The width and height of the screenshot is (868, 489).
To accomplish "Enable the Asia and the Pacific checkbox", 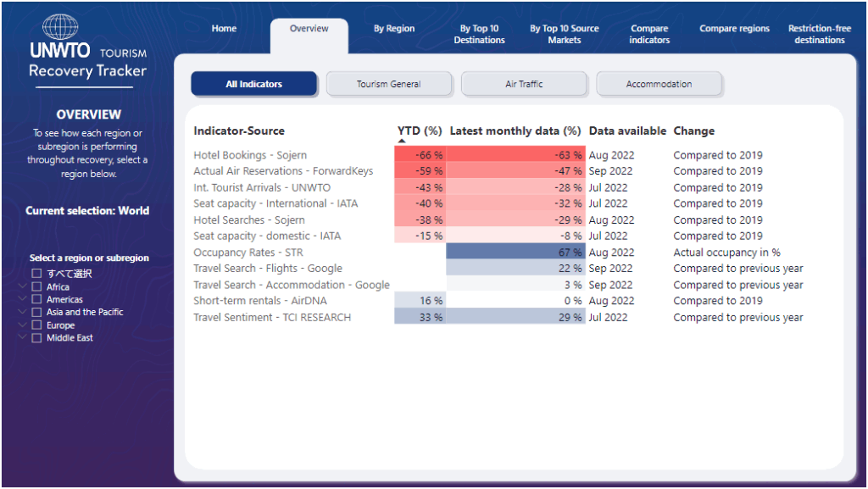I will point(36,312).
